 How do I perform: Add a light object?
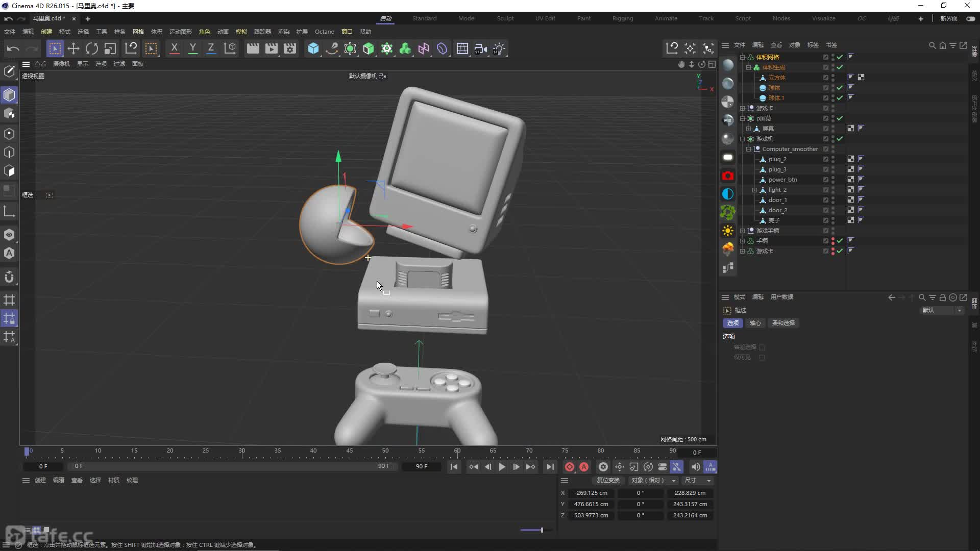point(499,48)
